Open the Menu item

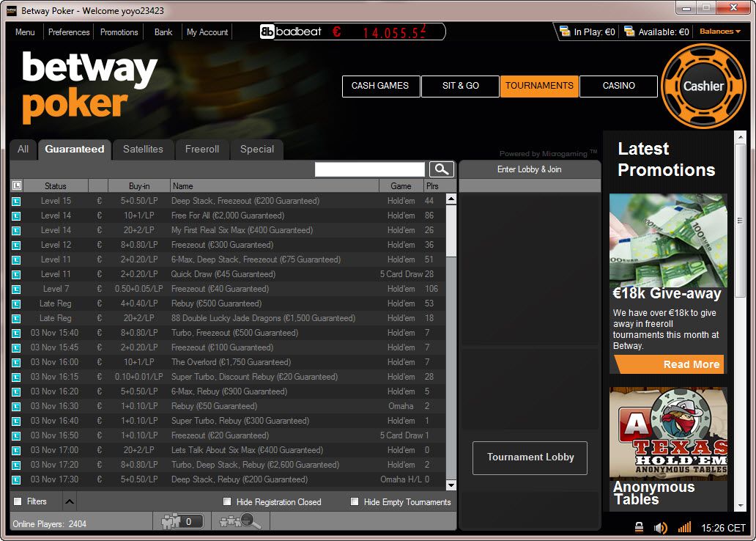[x=25, y=32]
